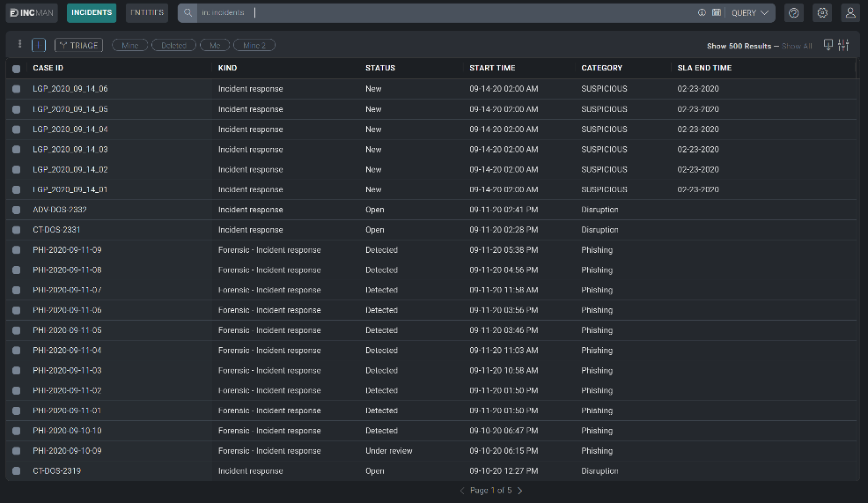This screenshot has height=503, width=868.
Task: Open the calendar date picker icon
Action: (717, 13)
